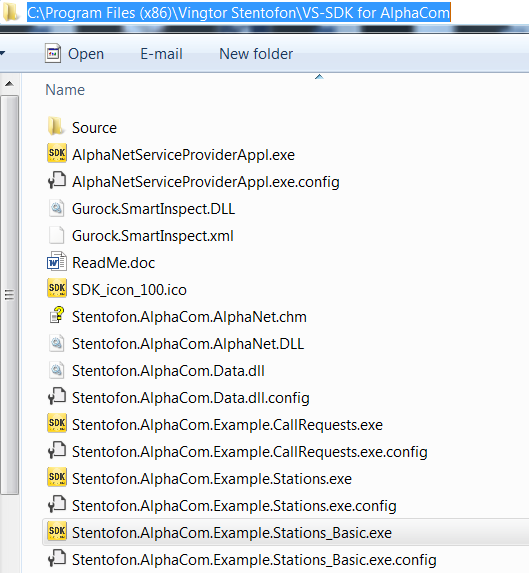Click the config icon of AlphaNetServiceProviderAppl.exe.config
The image size is (529, 573).
pos(57,180)
